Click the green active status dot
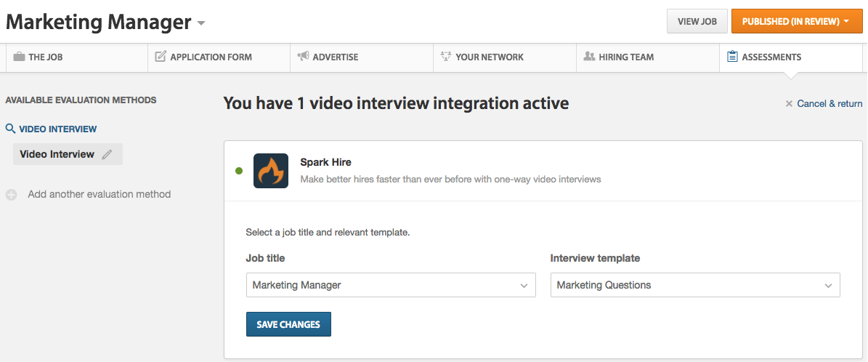 [239, 171]
